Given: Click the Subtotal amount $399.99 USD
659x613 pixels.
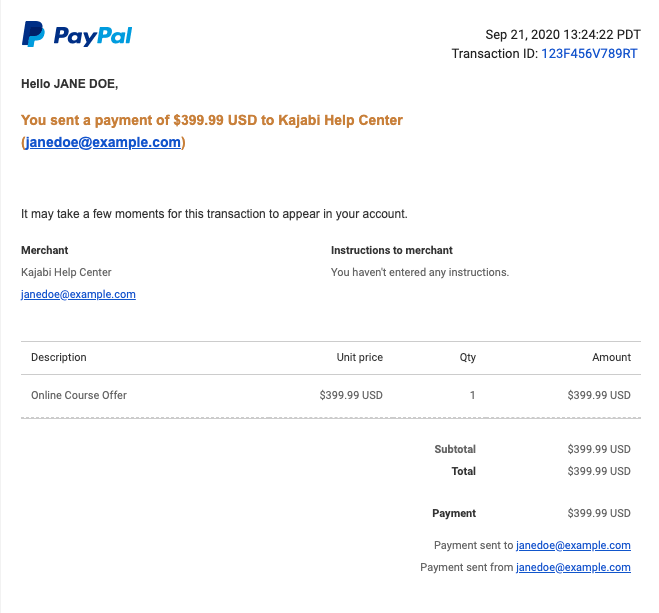Looking at the screenshot, I should click(x=599, y=449).
